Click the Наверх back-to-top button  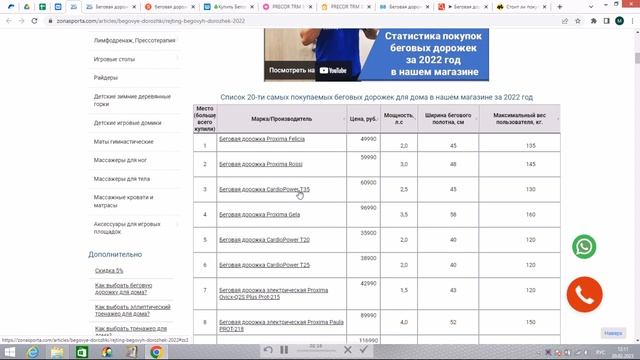point(613,333)
